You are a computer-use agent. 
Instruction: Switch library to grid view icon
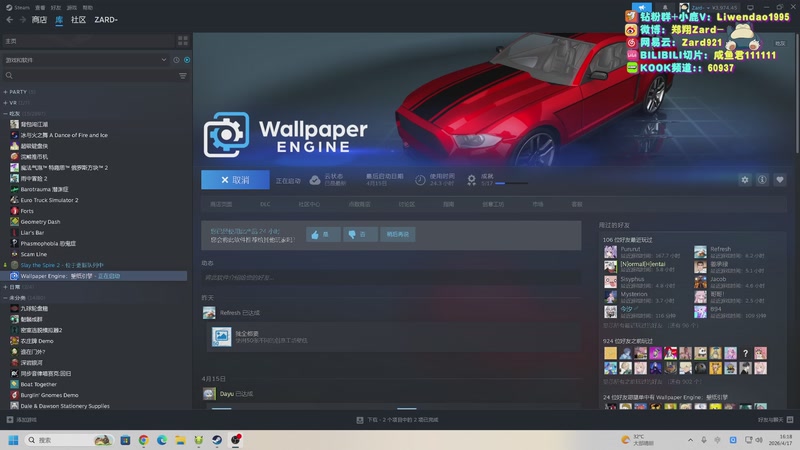183,41
